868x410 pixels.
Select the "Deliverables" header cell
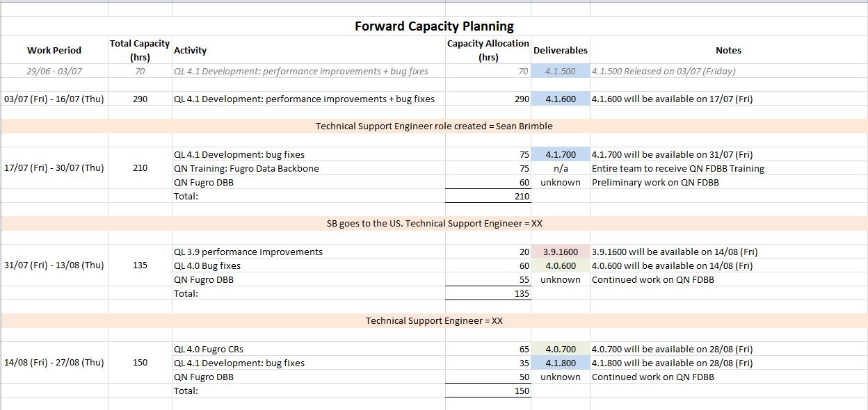560,50
